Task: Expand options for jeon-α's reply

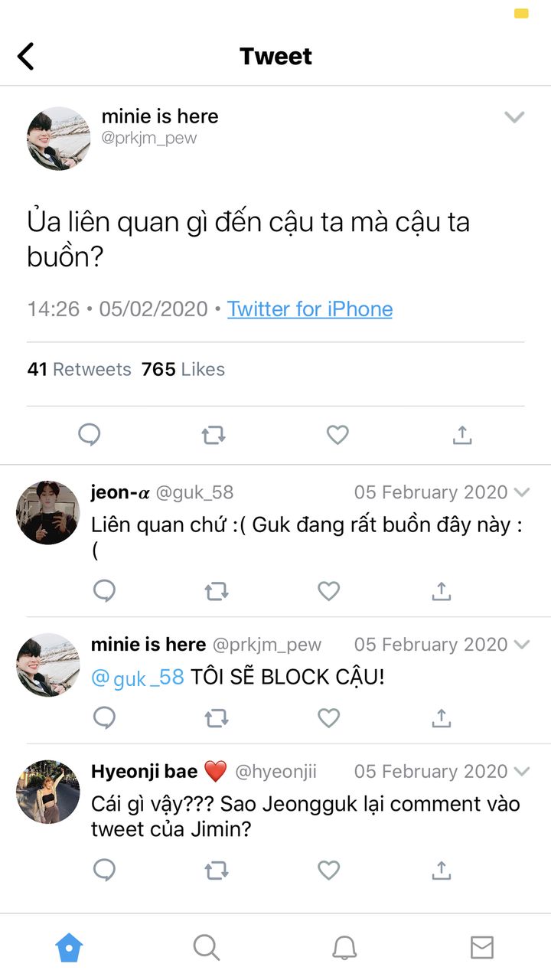Action: point(522,492)
